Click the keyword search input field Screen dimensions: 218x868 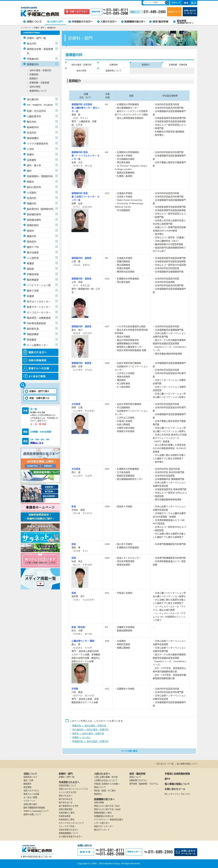pyautogui.click(x=153, y=2)
